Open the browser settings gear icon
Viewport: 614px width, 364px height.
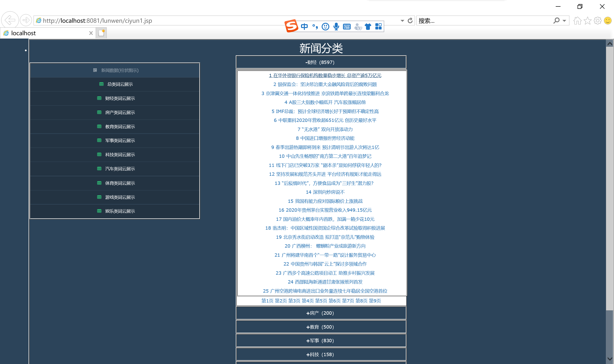(x=597, y=21)
